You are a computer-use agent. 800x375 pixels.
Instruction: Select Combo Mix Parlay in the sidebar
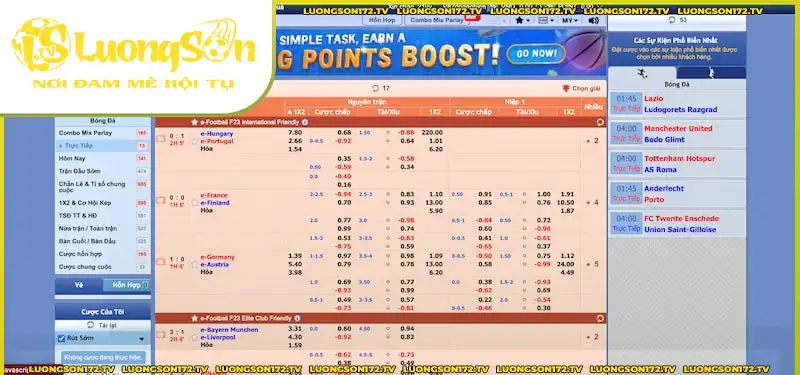click(x=103, y=133)
